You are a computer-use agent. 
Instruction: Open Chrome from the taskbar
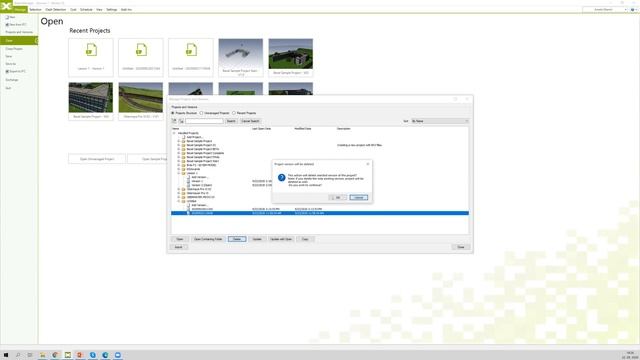55,355
